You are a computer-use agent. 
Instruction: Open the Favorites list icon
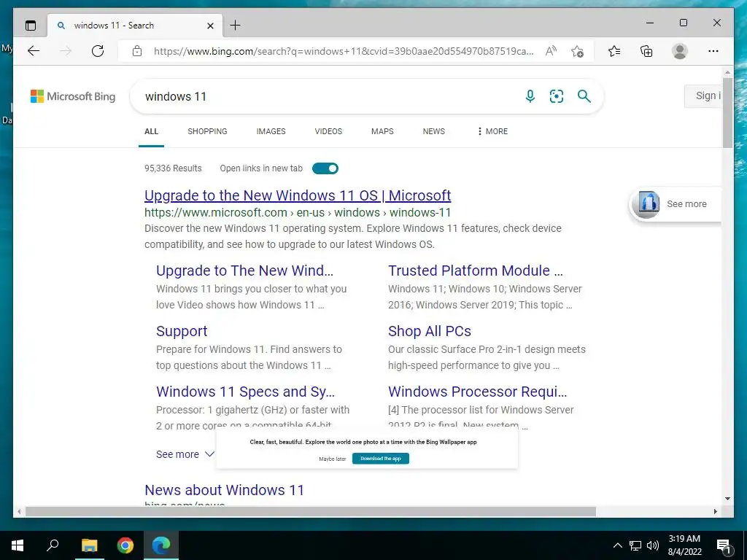614,51
